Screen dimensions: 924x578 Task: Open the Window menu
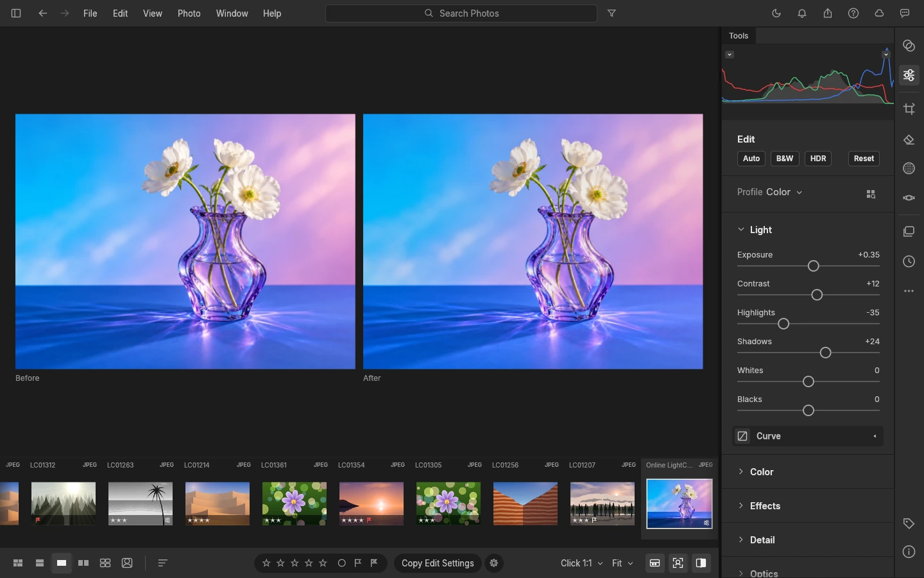(x=232, y=13)
